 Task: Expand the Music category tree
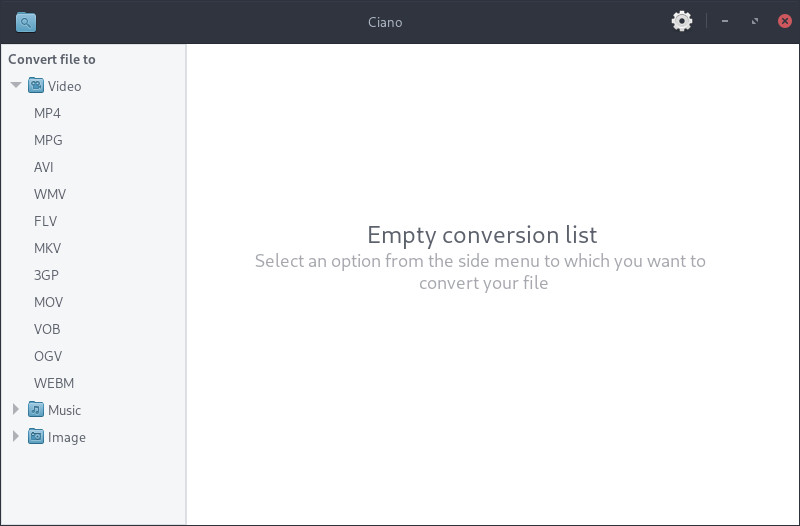pyautogui.click(x=16, y=410)
